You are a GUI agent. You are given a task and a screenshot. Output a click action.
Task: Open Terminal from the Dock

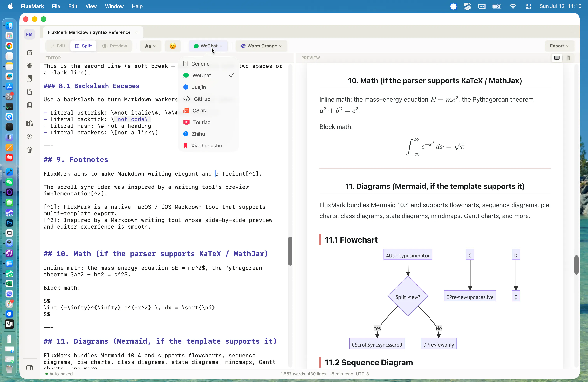9,127
